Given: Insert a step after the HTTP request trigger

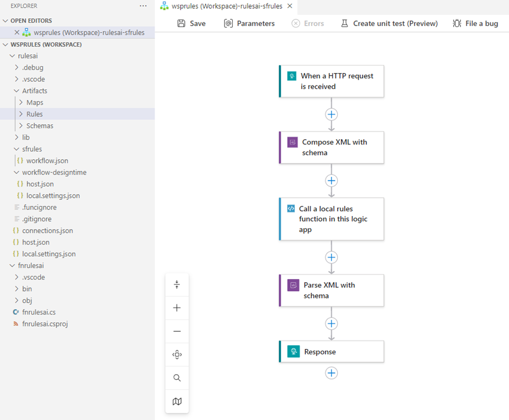Looking at the screenshot, I should click(331, 114).
